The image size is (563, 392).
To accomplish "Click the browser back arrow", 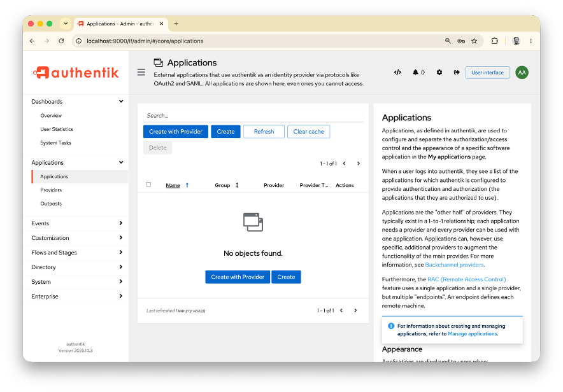I will [32, 41].
